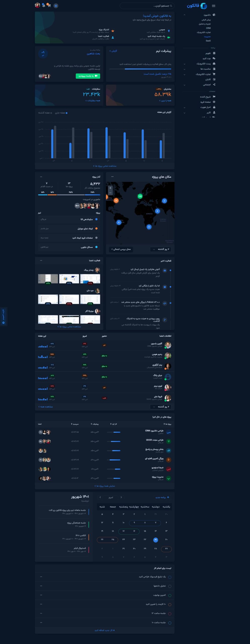Expand پست الکترونیک sidebar submenu
This screenshot has width=250, height=644.
point(185,64)
